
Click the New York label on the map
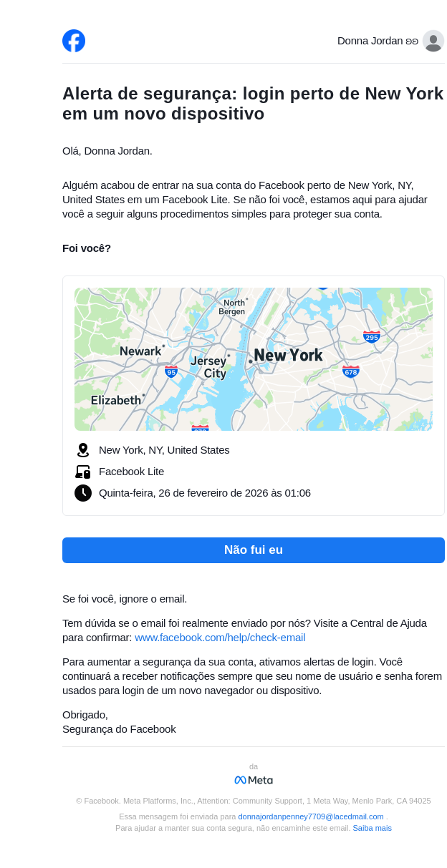(288, 356)
